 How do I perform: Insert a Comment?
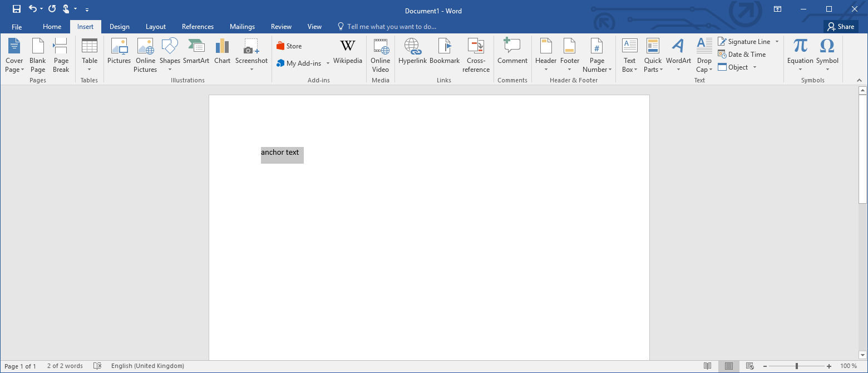pos(512,54)
